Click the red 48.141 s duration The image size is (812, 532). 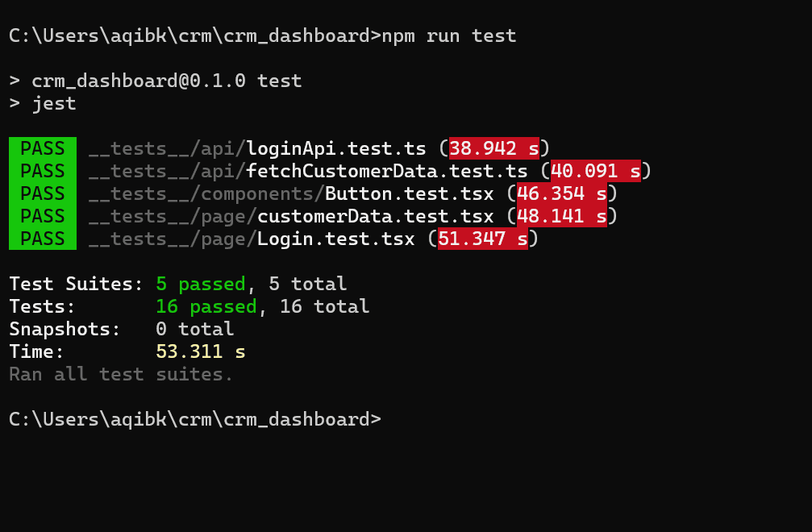[x=561, y=216]
